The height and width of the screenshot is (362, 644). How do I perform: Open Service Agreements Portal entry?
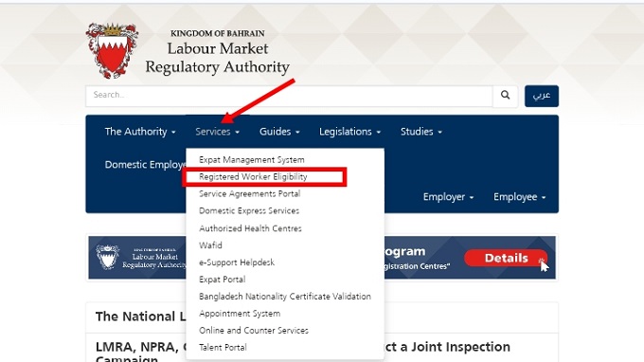point(250,194)
